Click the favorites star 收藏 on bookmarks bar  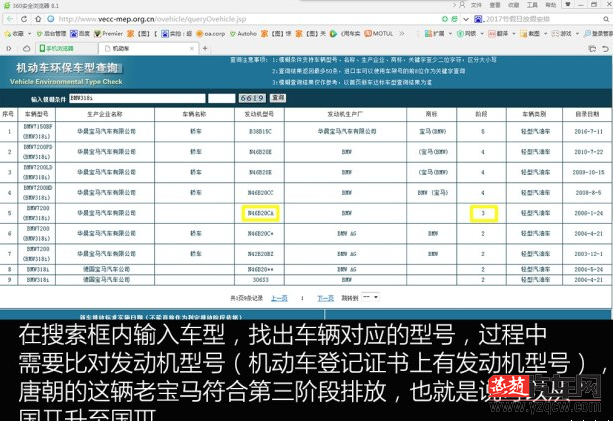point(14,34)
